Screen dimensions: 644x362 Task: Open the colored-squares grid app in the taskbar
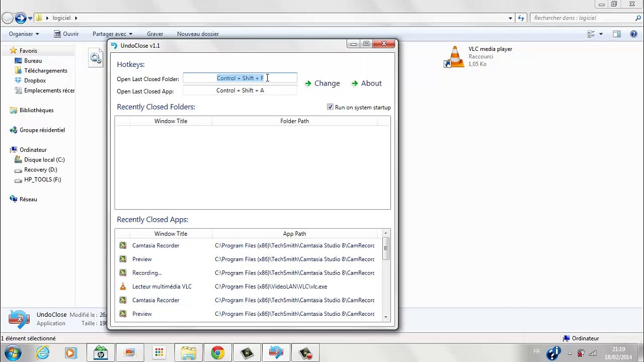(159, 353)
